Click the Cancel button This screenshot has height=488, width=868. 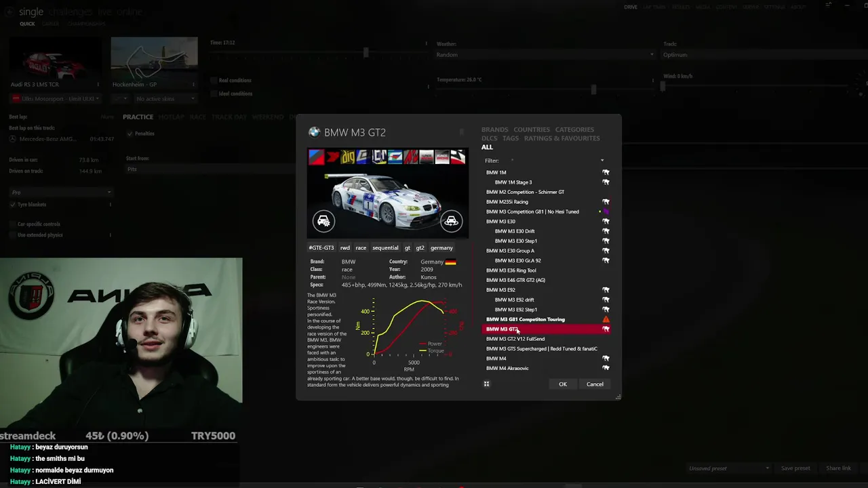[x=595, y=384]
